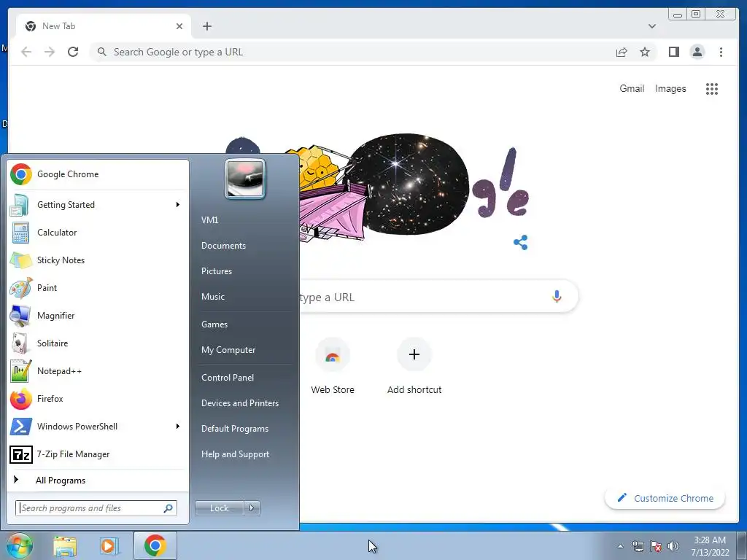Open a new Chrome tab
The image size is (747, 560).
click(x=206, y=26)
